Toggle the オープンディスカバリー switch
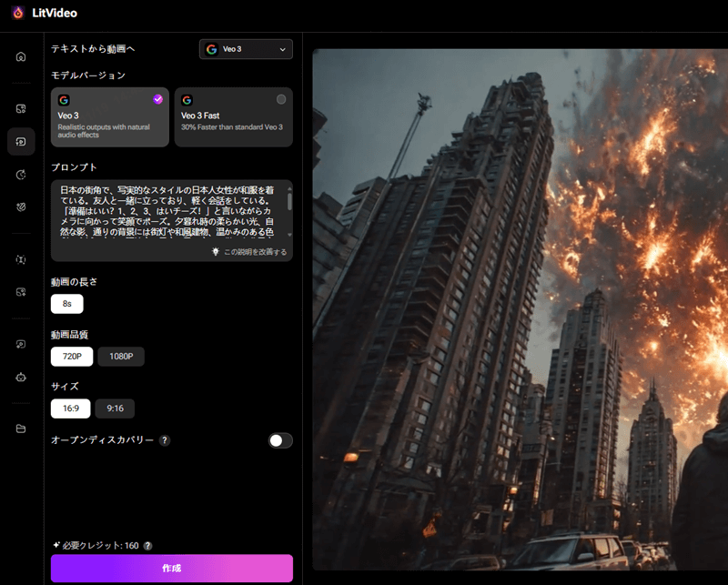Screen dimensions: 728x585 280,440
